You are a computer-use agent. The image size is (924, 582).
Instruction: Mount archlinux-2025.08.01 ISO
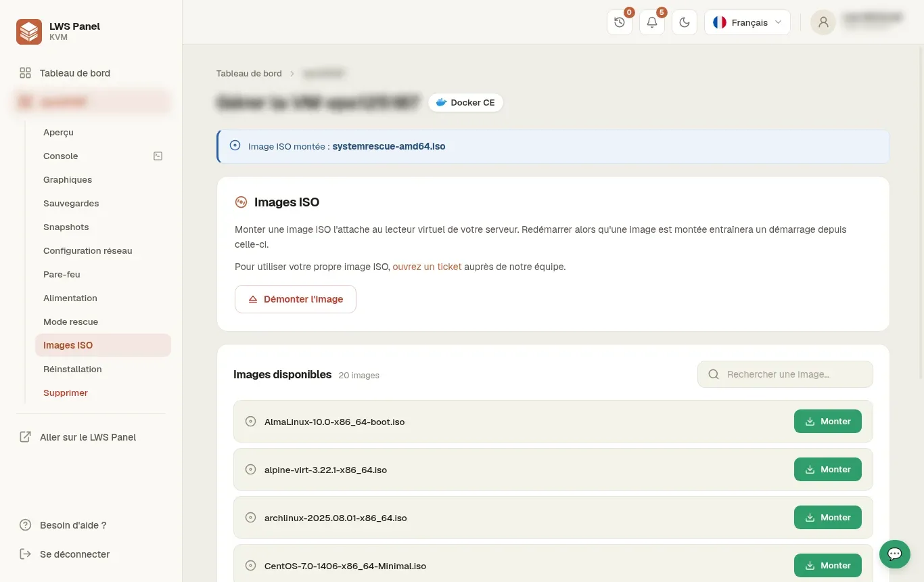point(828,518)
